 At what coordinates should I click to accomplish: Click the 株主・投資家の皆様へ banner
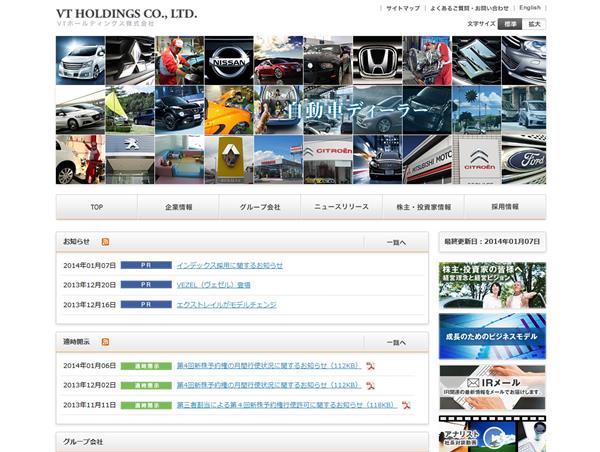[x=492, y=286]
